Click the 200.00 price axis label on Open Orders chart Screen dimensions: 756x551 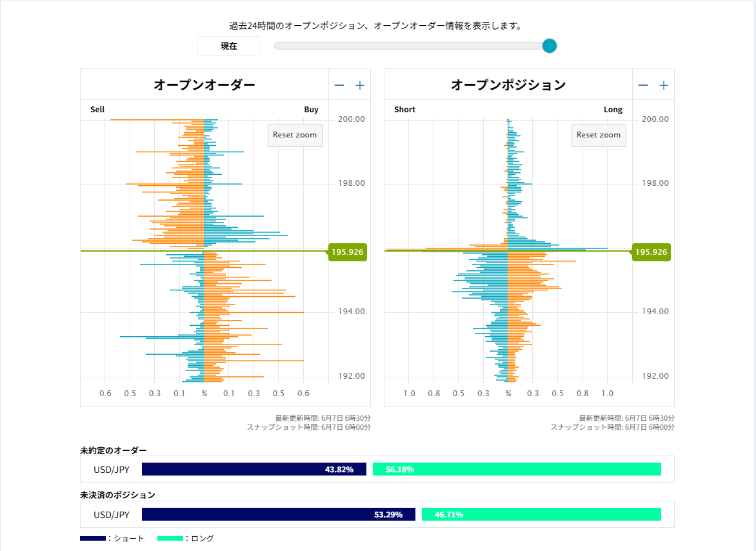pos(352,119)
